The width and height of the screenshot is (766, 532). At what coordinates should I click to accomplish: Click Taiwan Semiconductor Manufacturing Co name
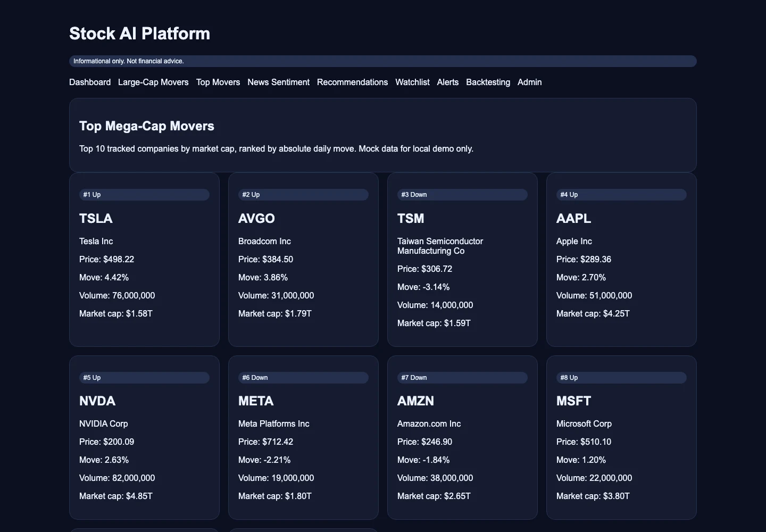click(x=440, y=246)
